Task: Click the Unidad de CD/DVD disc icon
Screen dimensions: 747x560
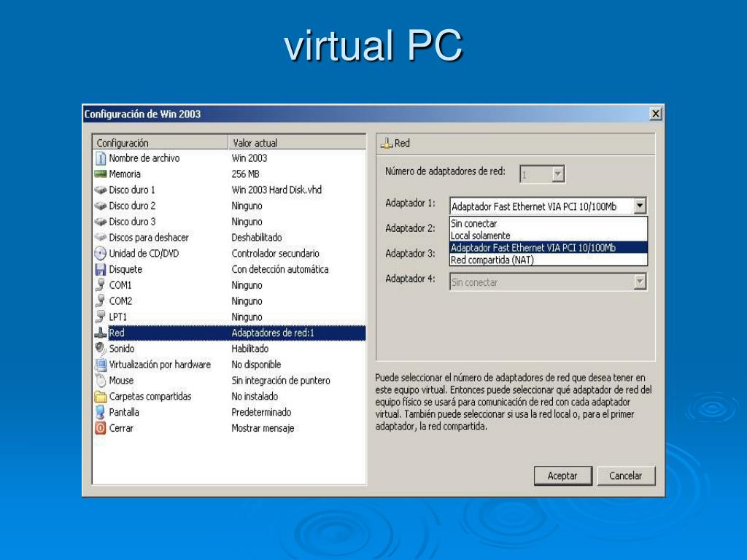Action: (x=101, y=253)
